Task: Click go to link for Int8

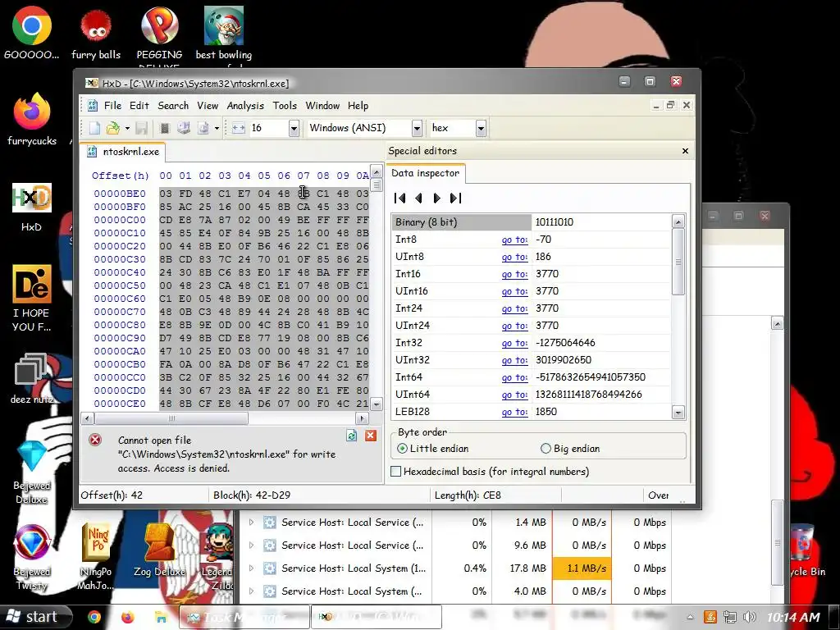Action: 514,240
